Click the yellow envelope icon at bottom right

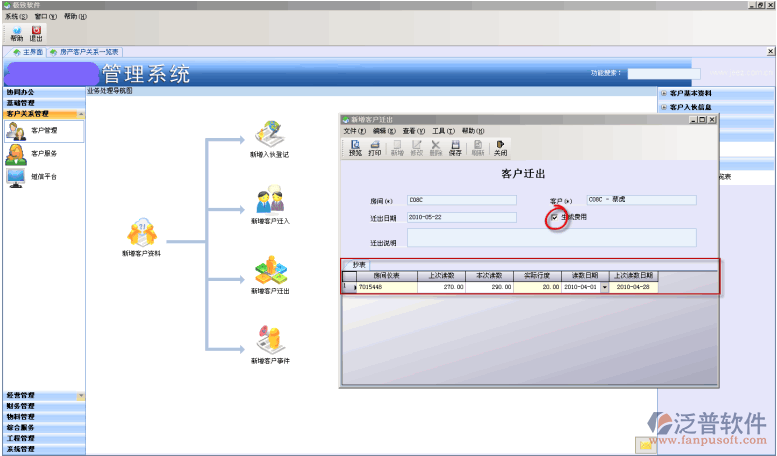[646, 445]
